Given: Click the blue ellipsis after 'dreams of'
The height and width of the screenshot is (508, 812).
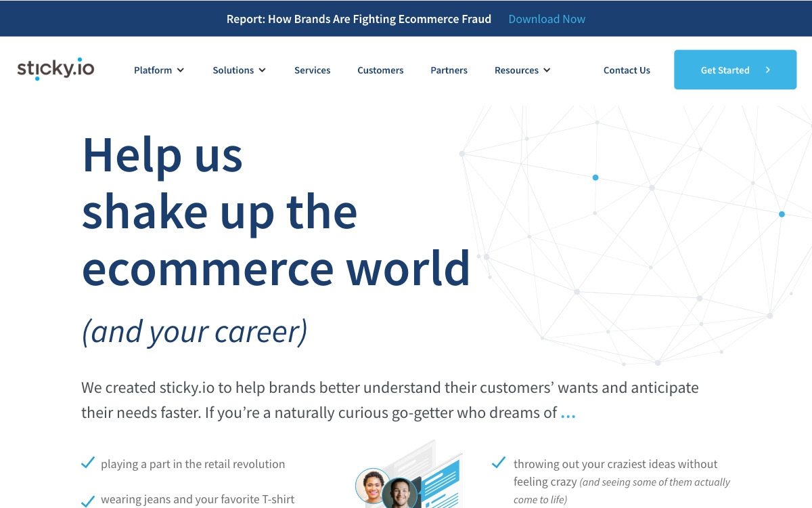Looking at the screenshot, I should [568, 416].
